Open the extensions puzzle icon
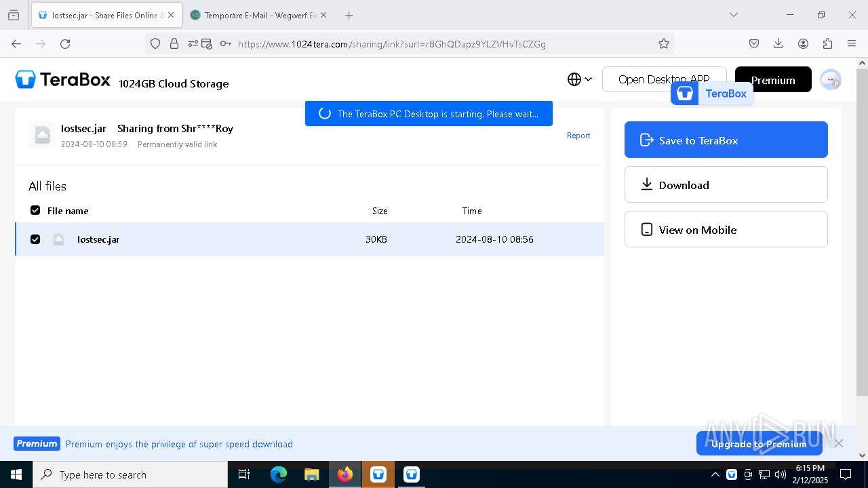The image size is (868, 488). click(x=827, y=43)
